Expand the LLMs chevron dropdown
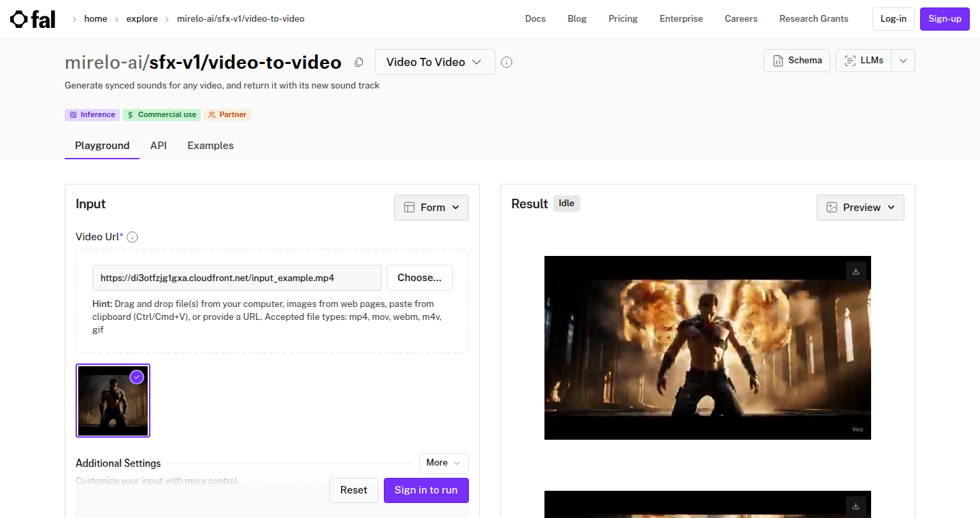This screenshot has height=518, width=980. pyautogui.click(x=903, y=61)
